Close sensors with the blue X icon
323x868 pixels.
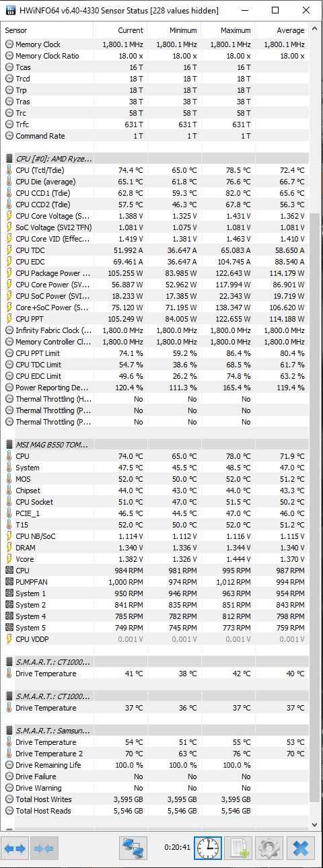coord(300,848)
